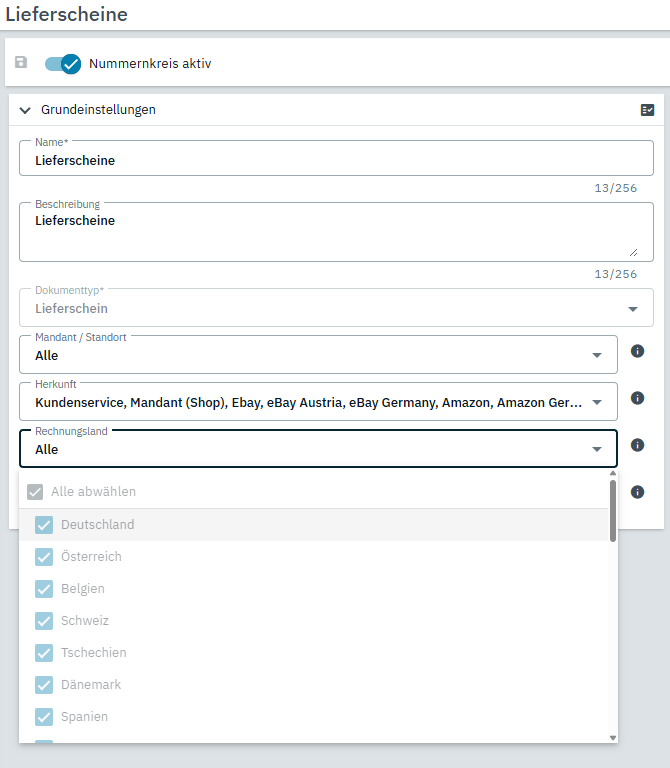Open Mandant / Standort dropdown
Screen dimensions: 670x768
click(597, 355)
